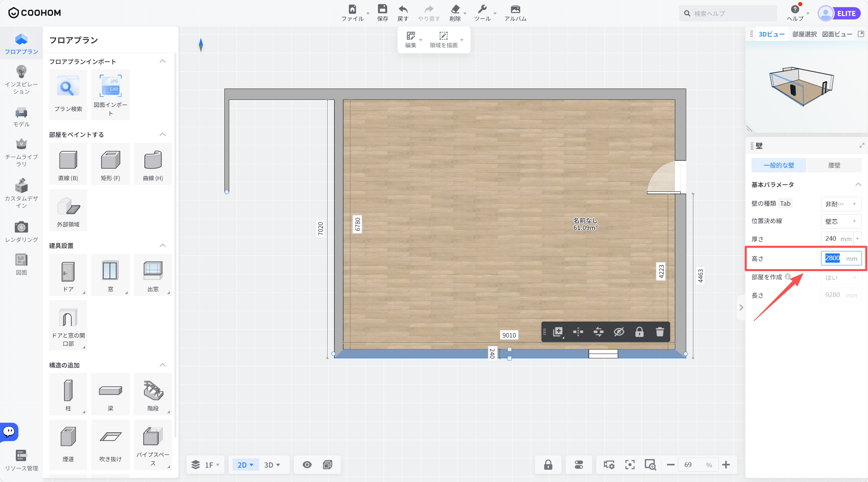868x482 pixels.
Task: Collapse the 建具設置 section
Action: coord(162,245)
